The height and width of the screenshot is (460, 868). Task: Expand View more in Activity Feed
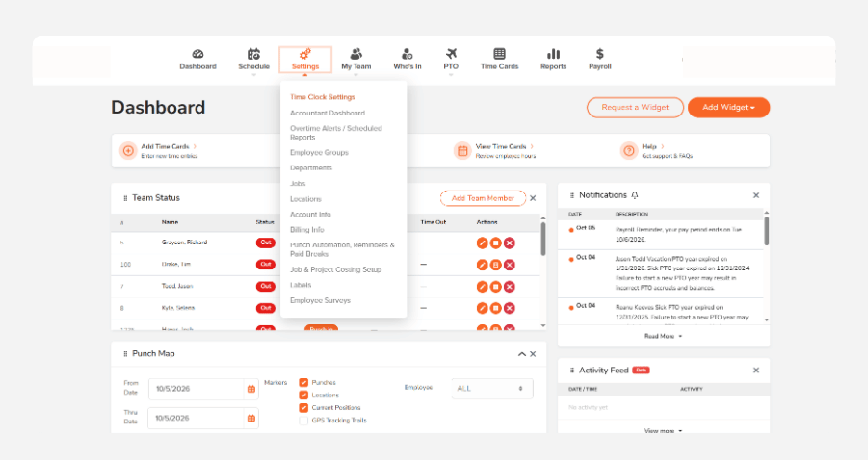(663, 431)
